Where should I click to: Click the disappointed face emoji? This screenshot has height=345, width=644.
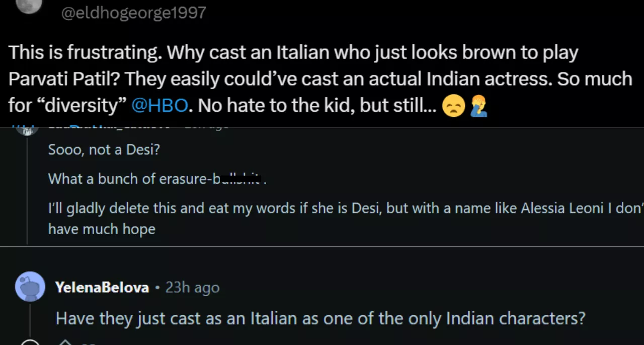tap(453, 106)
